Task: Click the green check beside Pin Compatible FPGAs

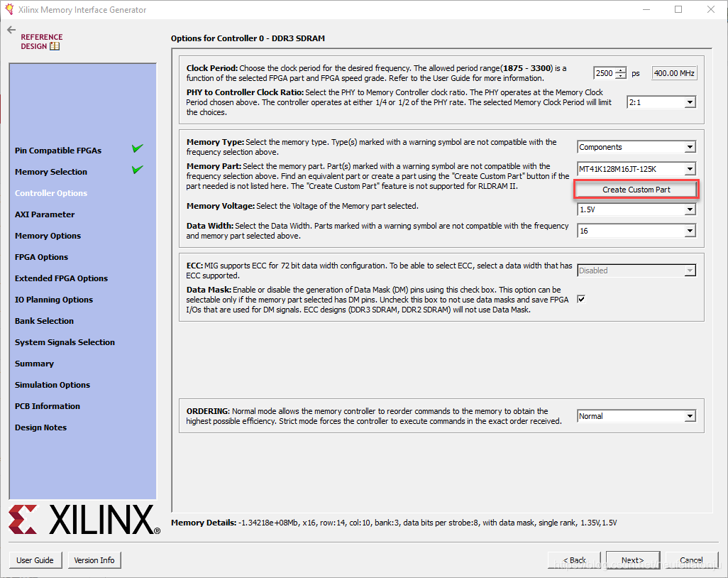Action: [x=138, y=148]
